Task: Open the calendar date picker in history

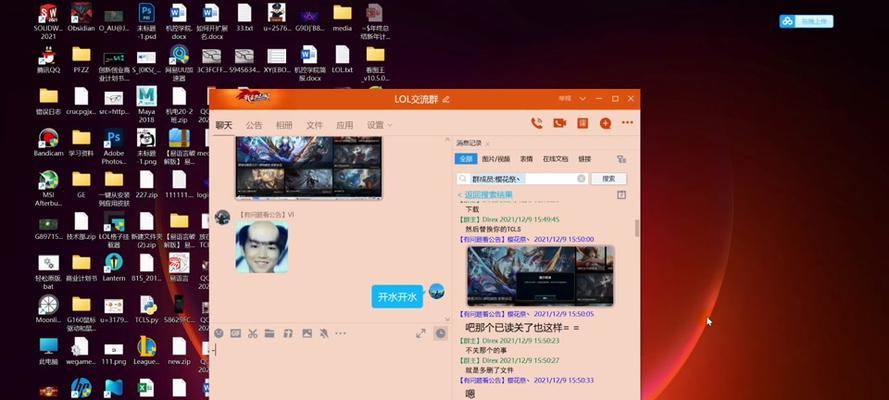Action: (621, 195)
